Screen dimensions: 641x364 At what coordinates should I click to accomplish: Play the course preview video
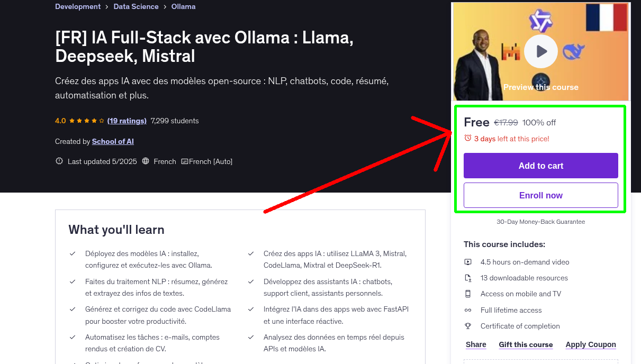(x=540, y=51)
